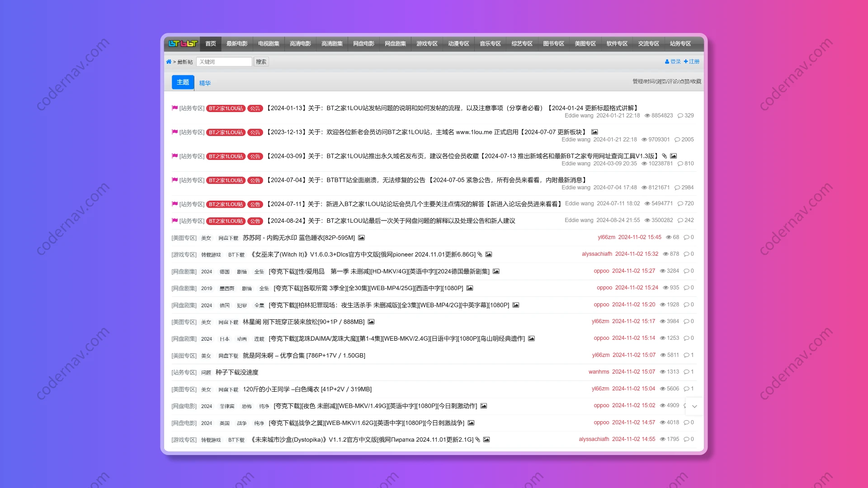868x488 pixels.
Task: Click the plus icon beside 注册
Action: pyautogui.click(x=686, y=61)
